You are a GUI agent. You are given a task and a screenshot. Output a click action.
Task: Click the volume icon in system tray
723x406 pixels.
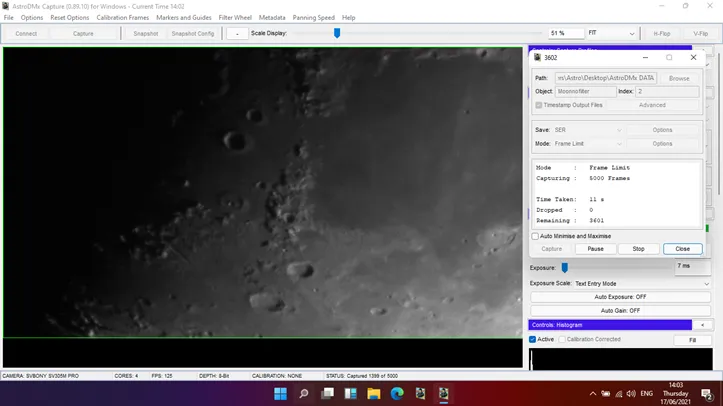(631, 394)
